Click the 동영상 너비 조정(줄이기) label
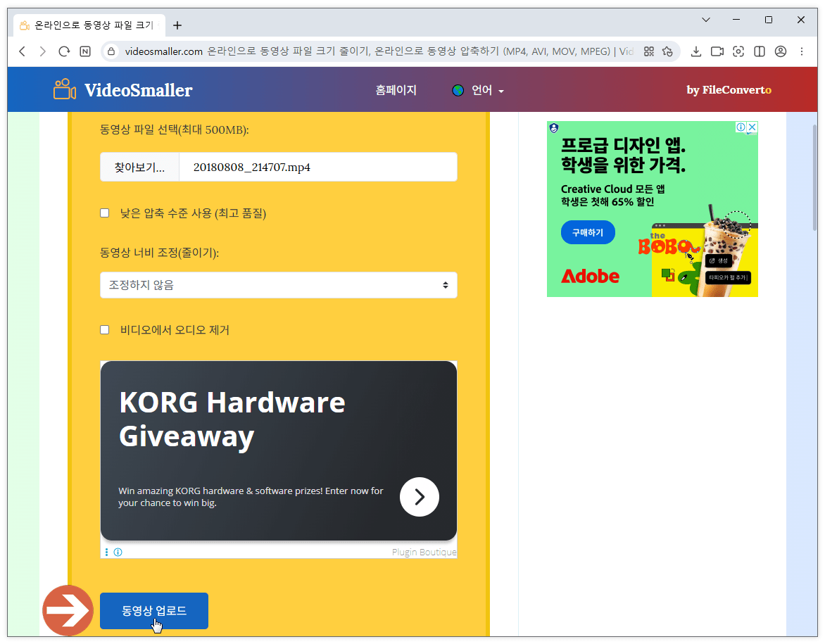Image resolution: width=825 pixels, height=644 pixels. point(159,253)
